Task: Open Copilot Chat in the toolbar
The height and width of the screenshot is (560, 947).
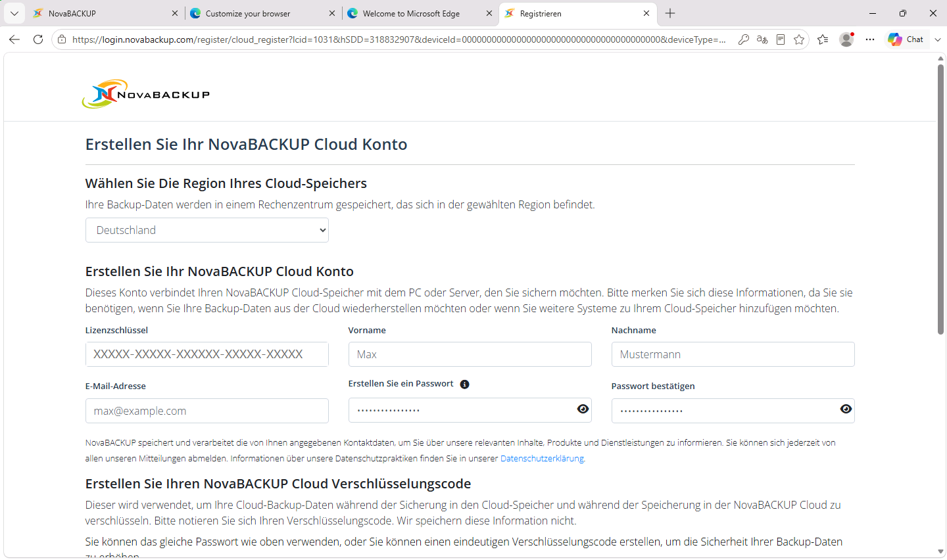Action: 906,39
